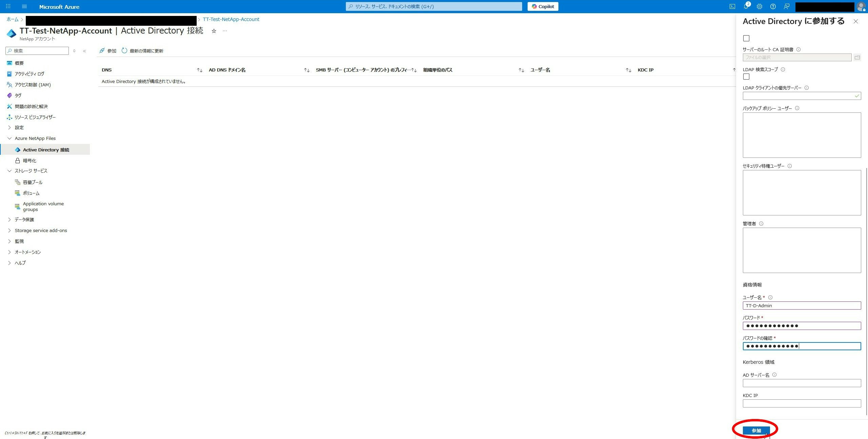Open the Azure portal hamburger menu
The height and width of the screenshot is (439, 868).
pos(24,6)
